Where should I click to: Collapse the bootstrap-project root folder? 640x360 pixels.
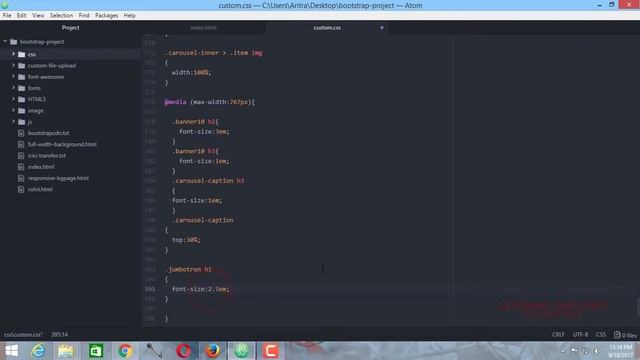(x=5, y=42)
